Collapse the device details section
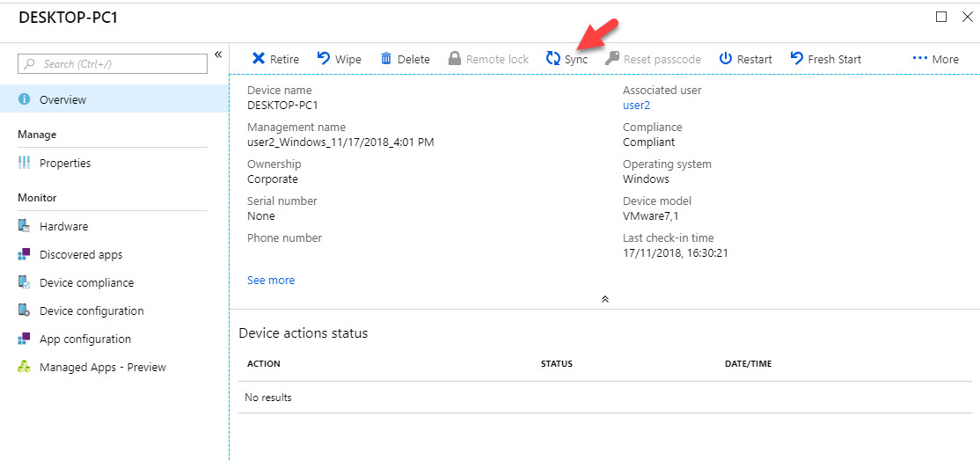 (604, 299)
